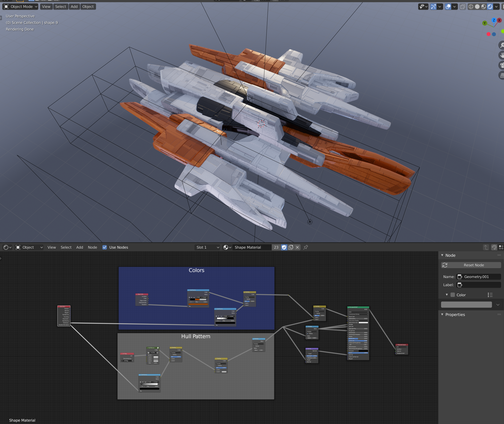Enable the node custom Color checkbox

click(453, 295)
